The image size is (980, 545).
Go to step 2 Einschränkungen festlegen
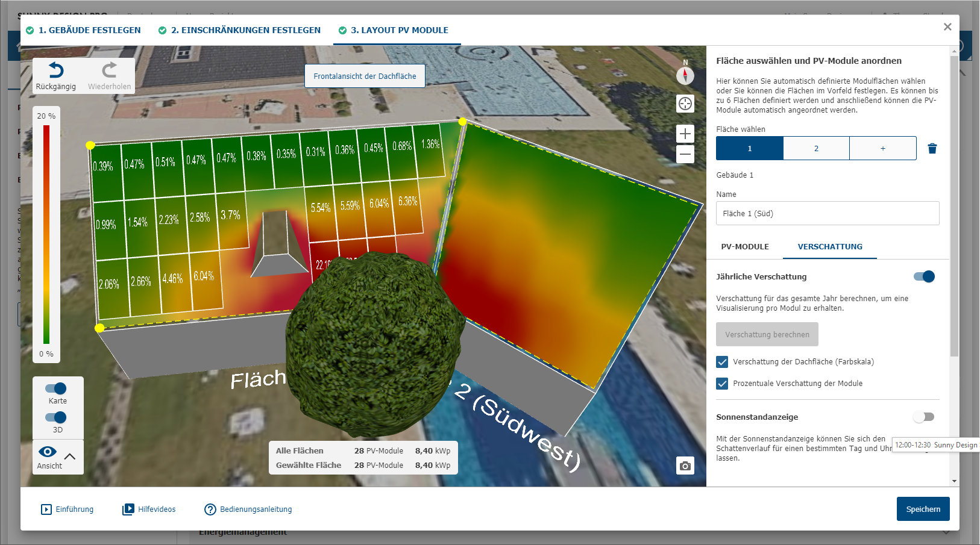[239, 30]
